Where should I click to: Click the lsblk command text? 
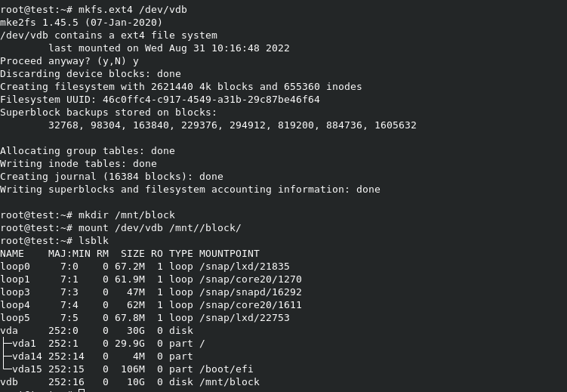pyautogui.click(x=96, y=240)
